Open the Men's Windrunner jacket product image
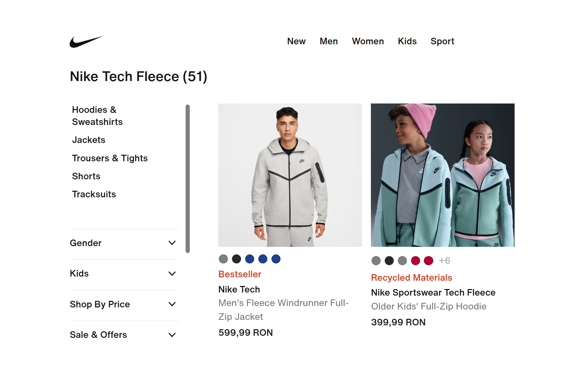Screen dimensions: 588x369 click(290, 175)
